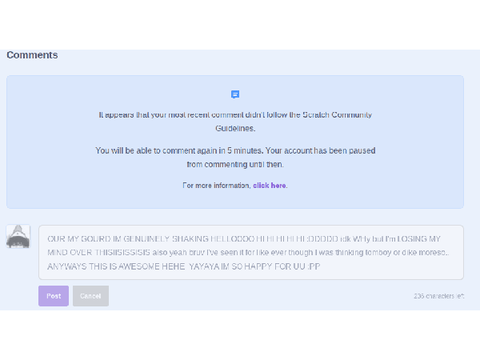This screenshot has width=480, height=360.
Task: Place cursor after 'SO HAPPY FOR UU :PP'
Action: point(321,267)
